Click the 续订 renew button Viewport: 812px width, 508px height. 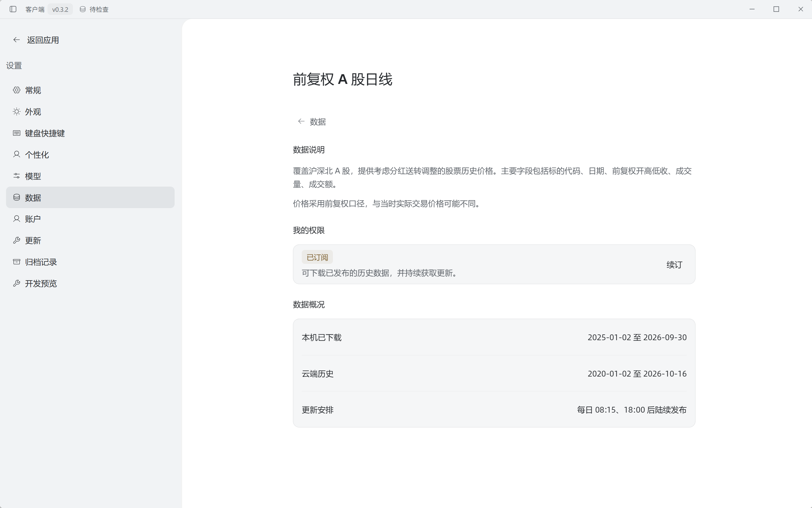coord(674,265)
